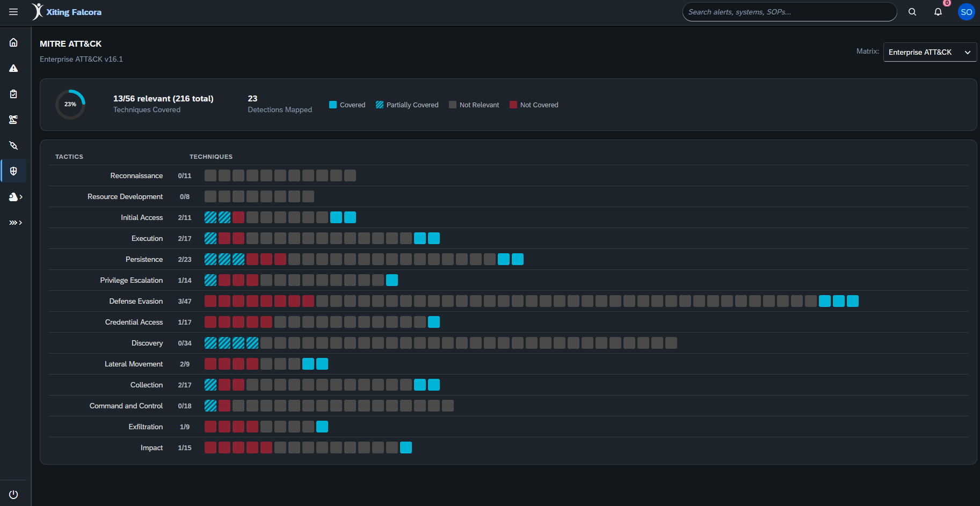The width and height of the screenshot is (980, 506).
Task: Click the 0/34 count for Discovery
Action: (185, 343)
